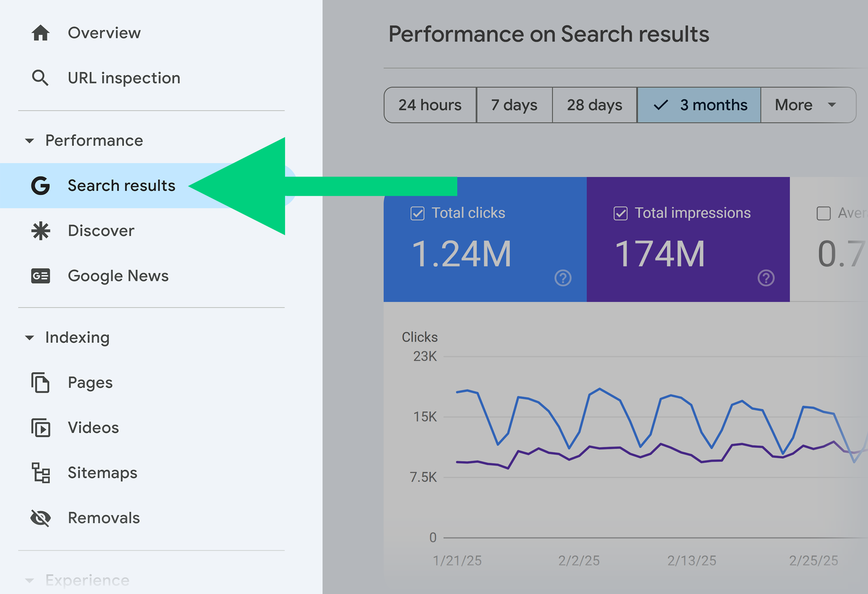The width and height of the screenshot is (868, 594).
Task: Click the Discover asterisk icon
Action: tap(40, 231)
